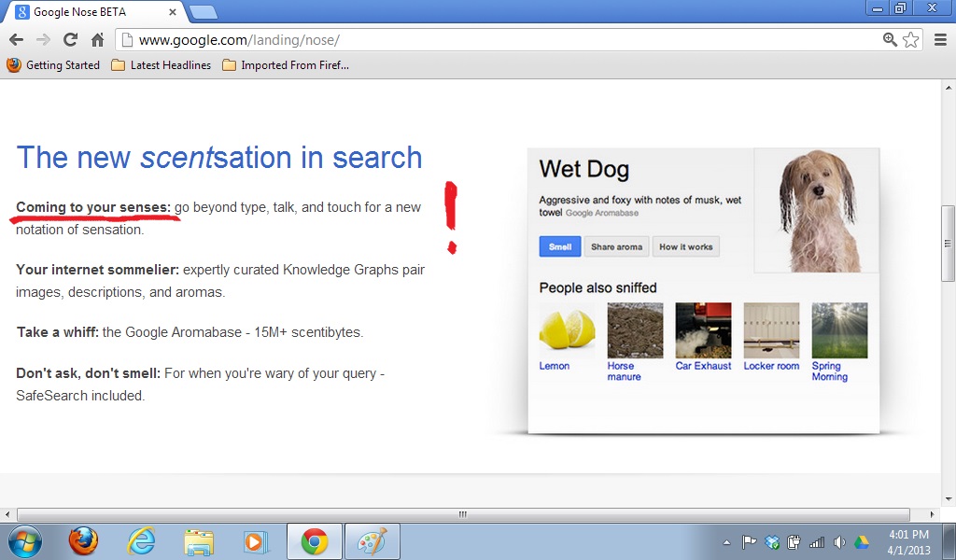Viewport: 956px width, 560px height.
Task: Click the horizontal scrollbar thumb
Action: 463,515
